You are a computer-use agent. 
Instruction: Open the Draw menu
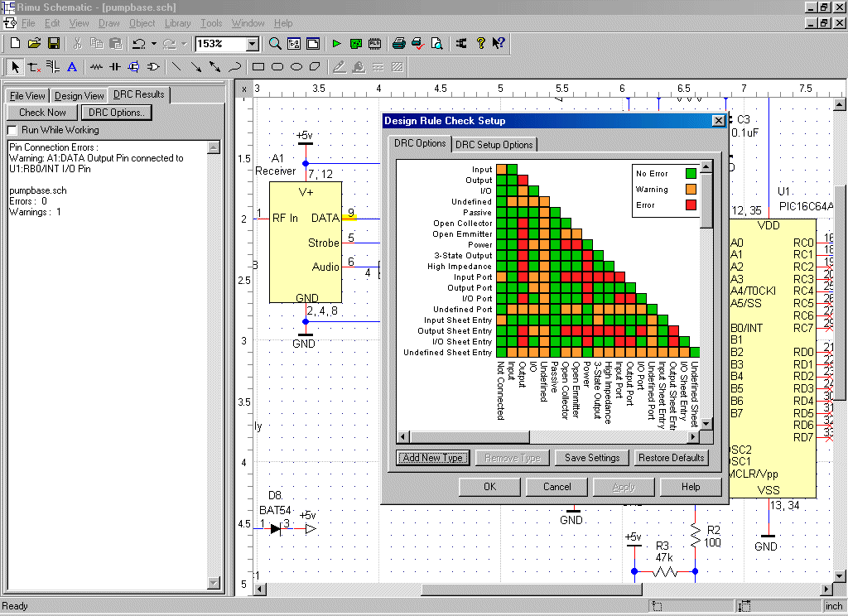pos(108,23)
